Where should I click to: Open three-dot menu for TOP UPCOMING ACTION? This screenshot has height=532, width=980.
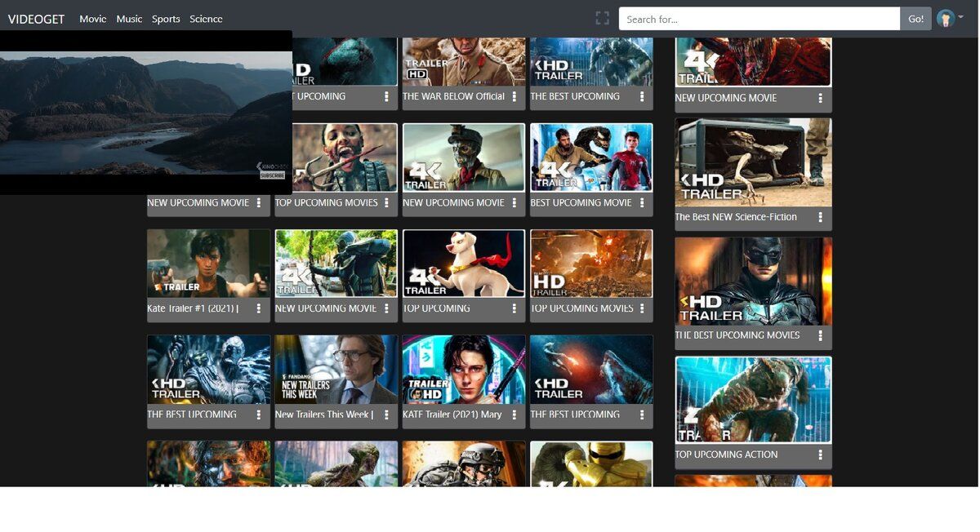tap(821, 454)
